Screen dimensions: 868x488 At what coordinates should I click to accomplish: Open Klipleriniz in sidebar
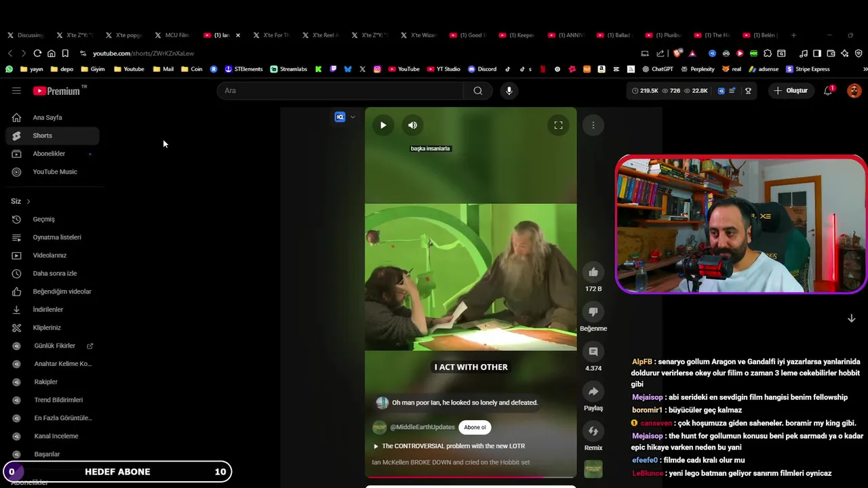click(x=52, y=328)
